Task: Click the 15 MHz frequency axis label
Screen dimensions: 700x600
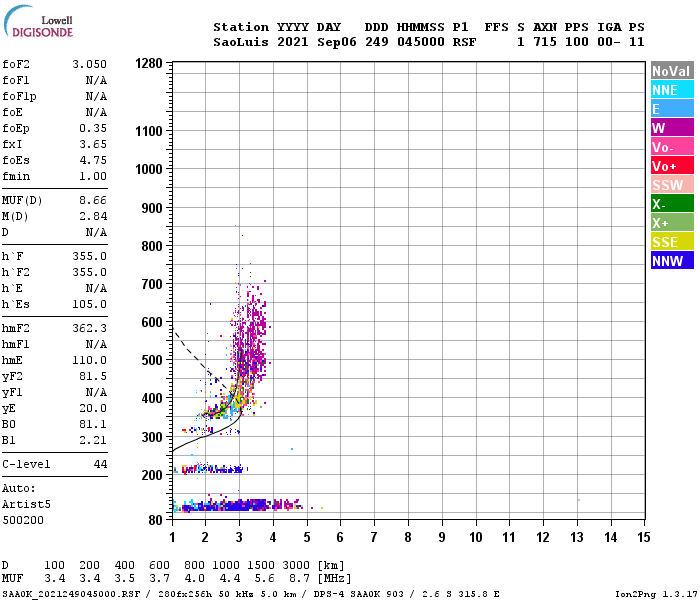Action: click(x=643, y=537)
